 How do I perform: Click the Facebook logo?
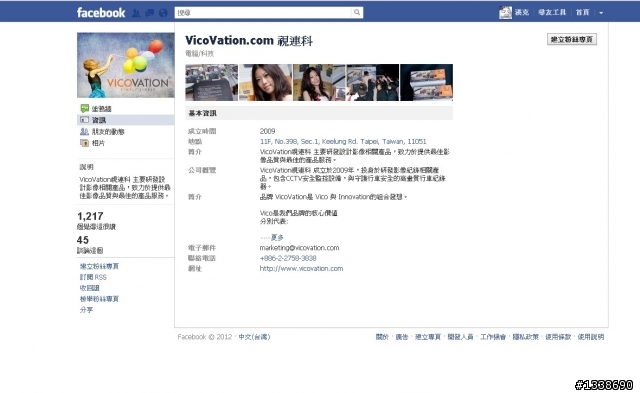tap(101, 13)
